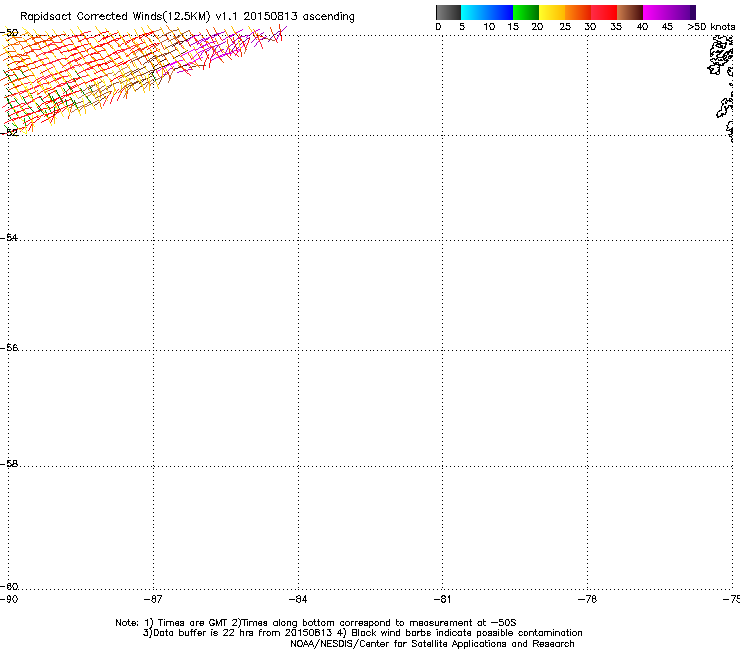Image resolution: width=740 pixels, height=650 pixels.
Task: Click the longitude label -87
Action: click(x=153, y=599)
